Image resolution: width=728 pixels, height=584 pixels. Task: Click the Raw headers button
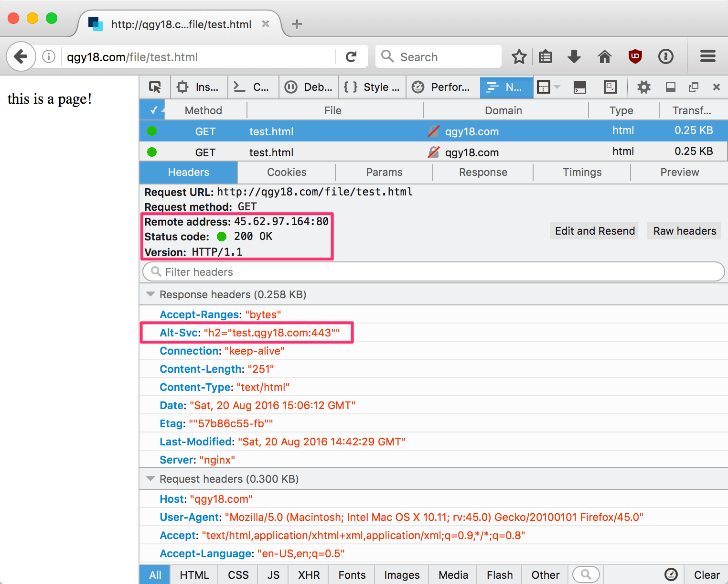pos(684,231)
